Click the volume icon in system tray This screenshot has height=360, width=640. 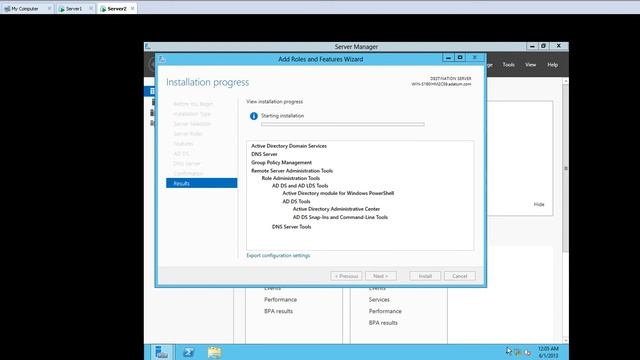click(x=527, y=352)
